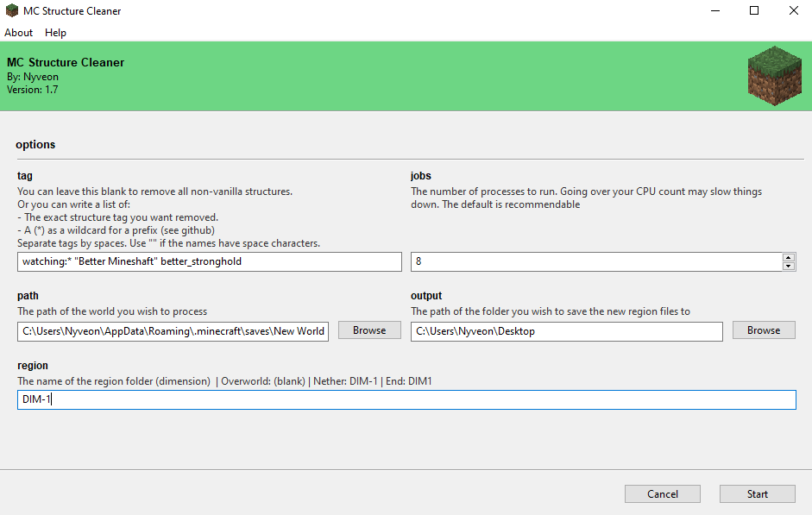Click the title bar app icon
812x515 pixels.
(12, 10)
